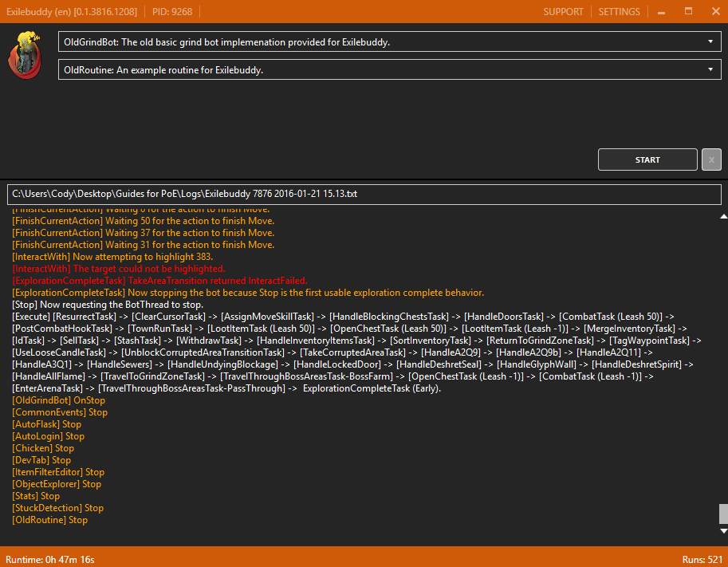Image resolution: width=728 pixels, height=567 pixels.
Task: Maximize the Exilebuddy window
Action: click(x=689, y=12)
